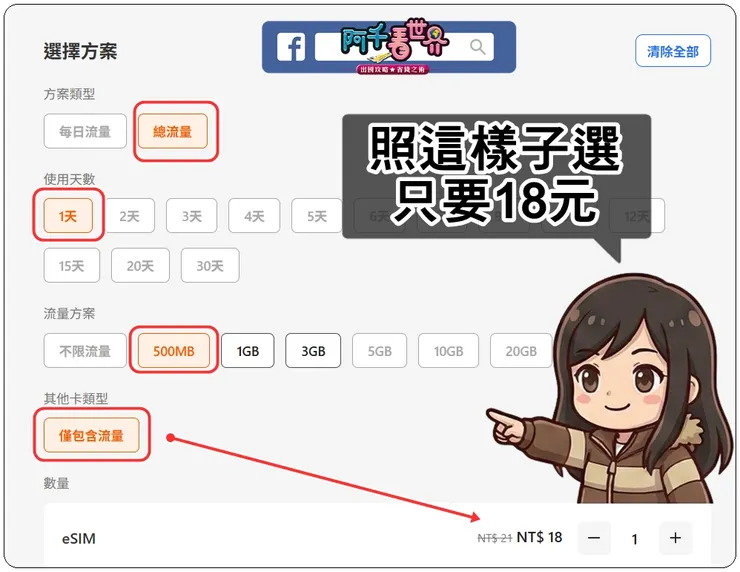740x572 pixels.
Task: Select the 每日流量 plan type
Action: click(x=85, y=131)
